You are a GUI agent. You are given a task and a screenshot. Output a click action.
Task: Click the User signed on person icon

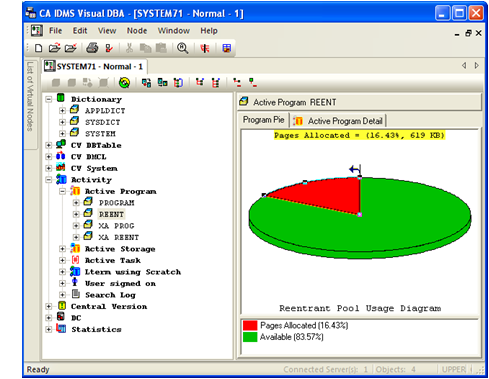pyautogui.click(x=75, y=283)
